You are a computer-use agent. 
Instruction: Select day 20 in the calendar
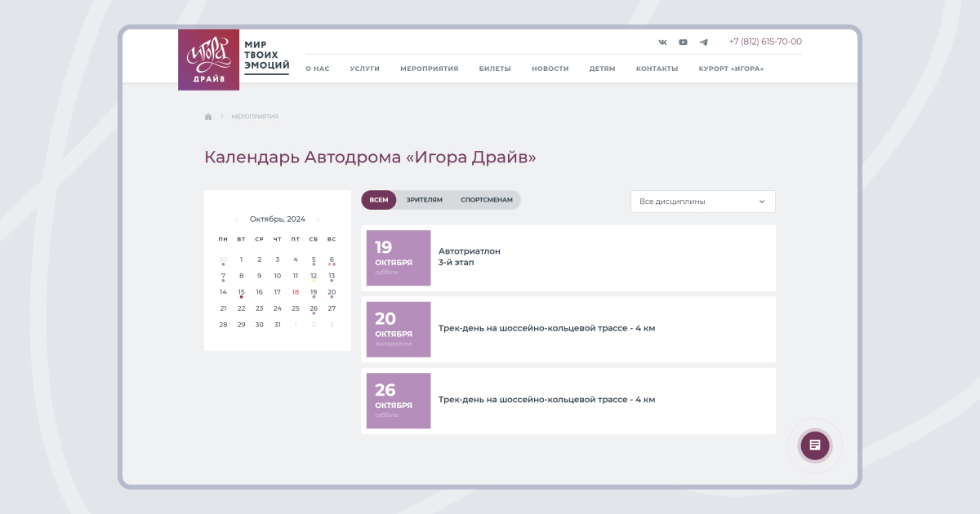coord(332,292)
